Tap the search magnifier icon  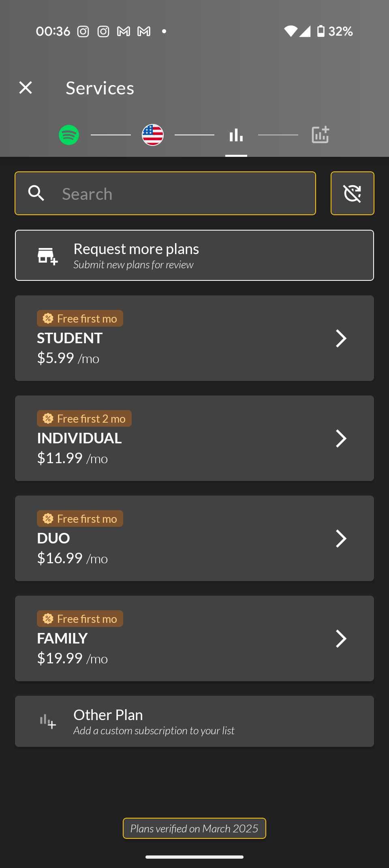pyautogui.click(x=36, y=193)
